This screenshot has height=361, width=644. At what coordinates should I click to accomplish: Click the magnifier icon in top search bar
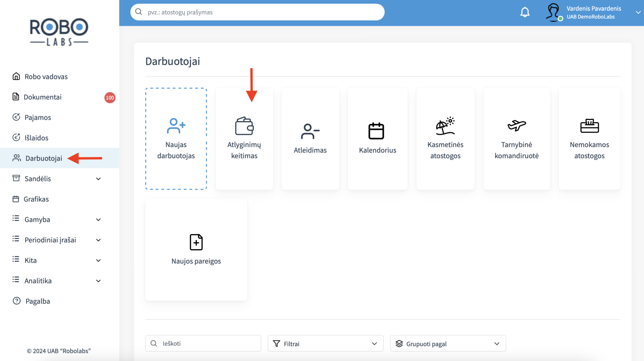coord(139,12)
